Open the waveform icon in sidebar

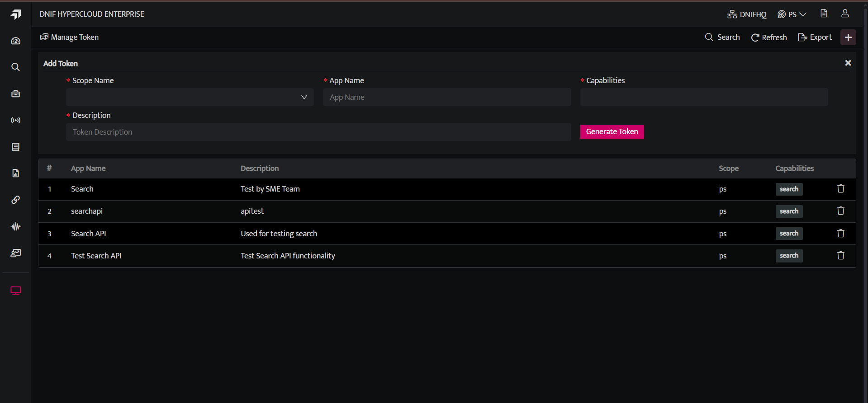(x=16, y=226)
